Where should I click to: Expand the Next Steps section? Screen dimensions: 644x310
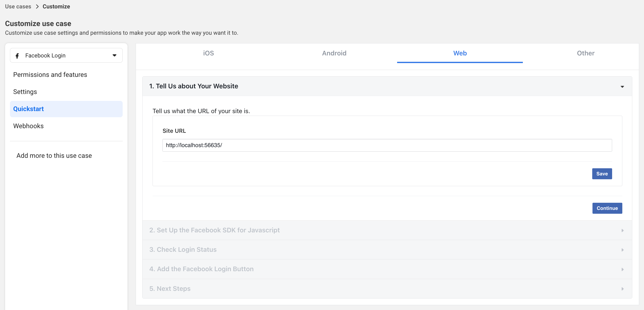tap(623, 289)
